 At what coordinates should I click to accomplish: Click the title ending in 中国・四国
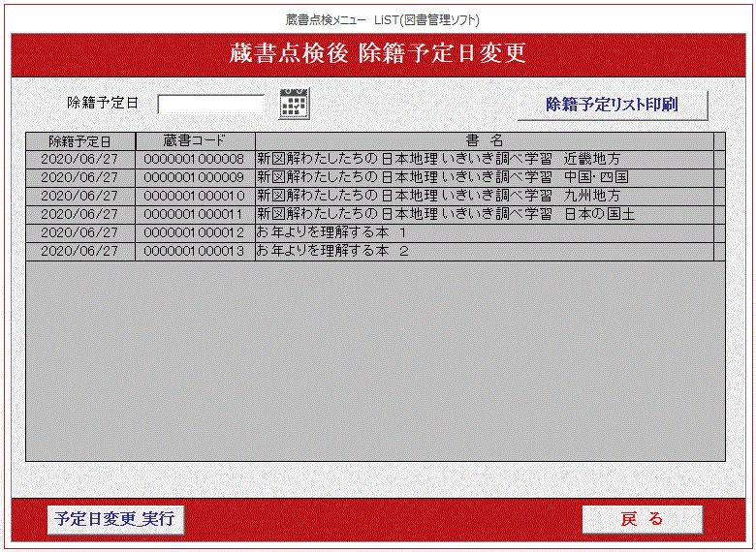(484, 178)
